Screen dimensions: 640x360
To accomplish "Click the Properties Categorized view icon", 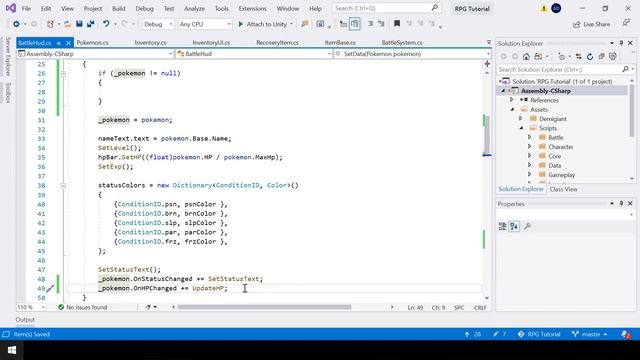I will tap(502, 226).
